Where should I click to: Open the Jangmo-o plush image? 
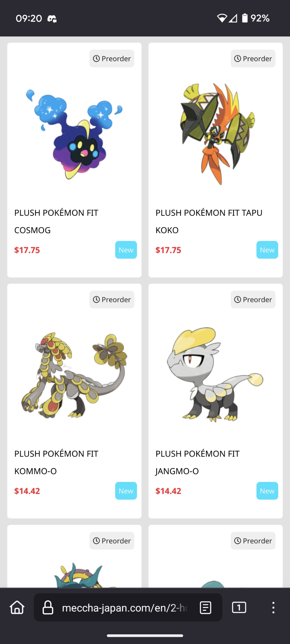[215, 375]
